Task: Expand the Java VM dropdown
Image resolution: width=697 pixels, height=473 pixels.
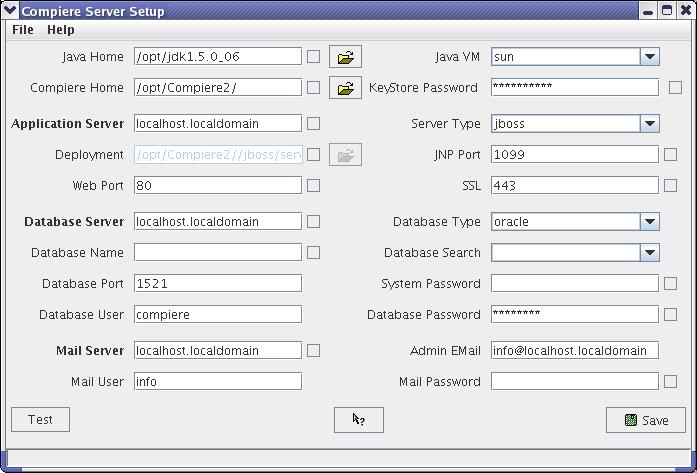Action: (649, 57)
